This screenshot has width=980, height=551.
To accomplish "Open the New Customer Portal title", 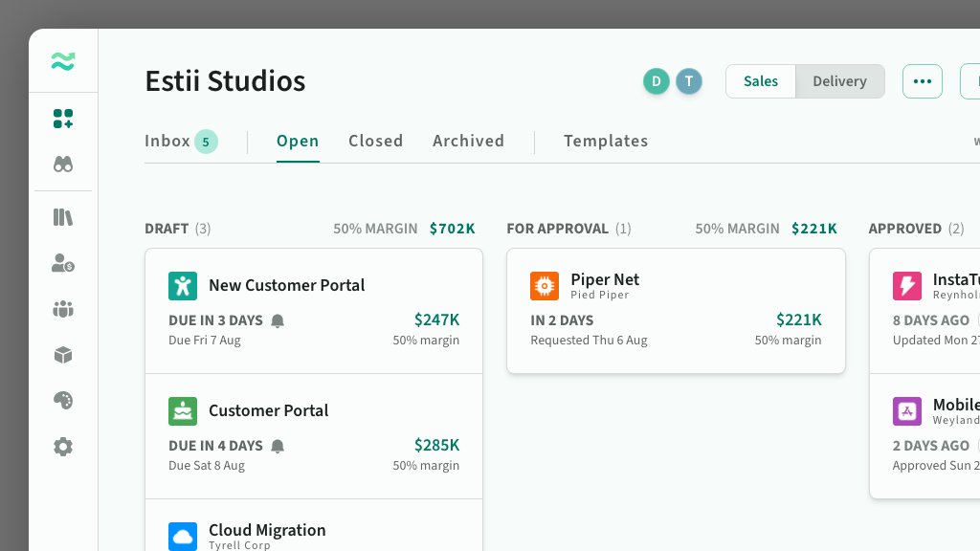I will coord(286,285).
